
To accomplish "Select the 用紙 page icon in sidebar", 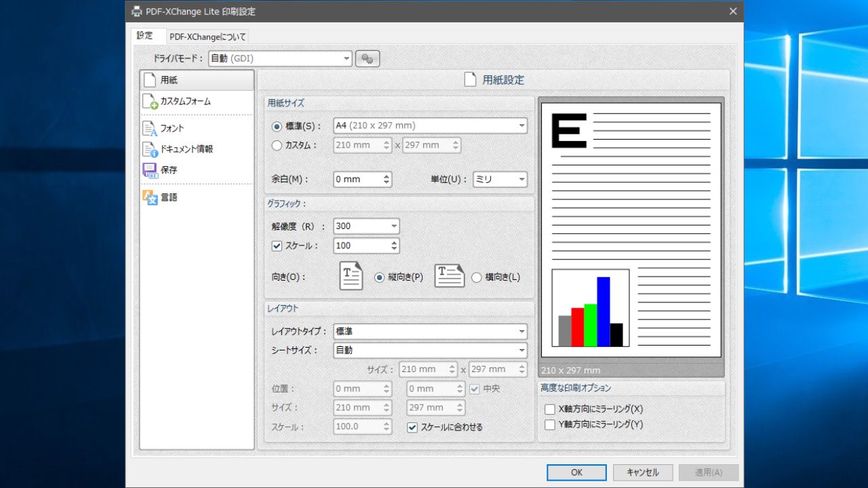I will tap(150, 80).
